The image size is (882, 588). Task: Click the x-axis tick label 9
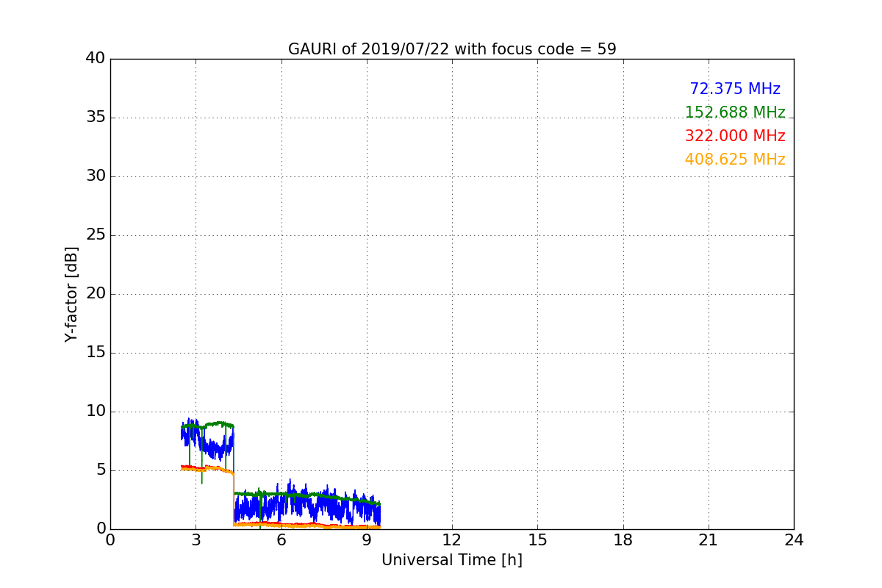pyautogui.click(x=367, y=540)
